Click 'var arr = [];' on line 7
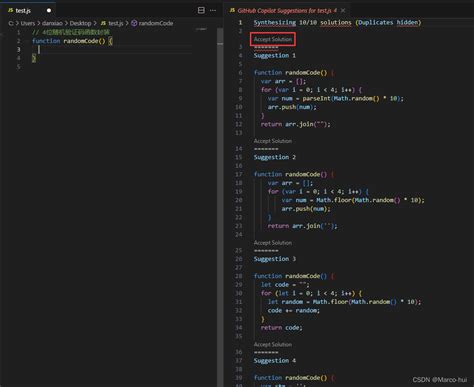 click(283, 81)
